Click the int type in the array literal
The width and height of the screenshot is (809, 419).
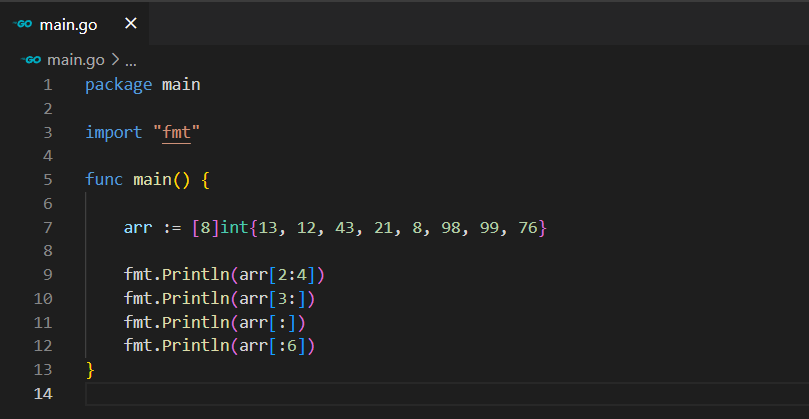click(x=234, y=228)
